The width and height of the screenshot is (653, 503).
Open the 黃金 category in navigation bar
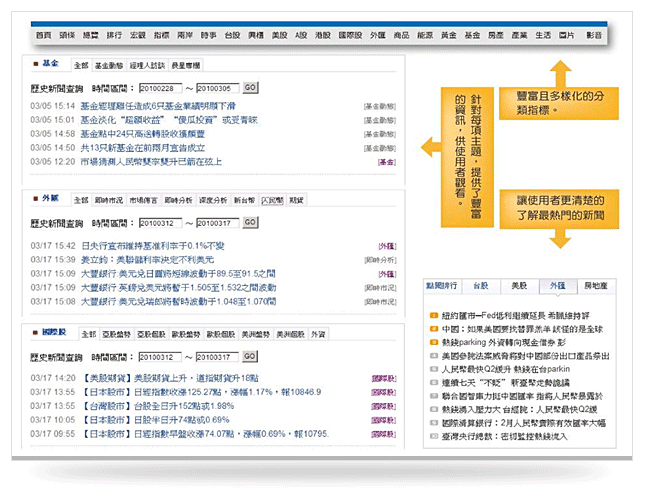click(446, 35)
